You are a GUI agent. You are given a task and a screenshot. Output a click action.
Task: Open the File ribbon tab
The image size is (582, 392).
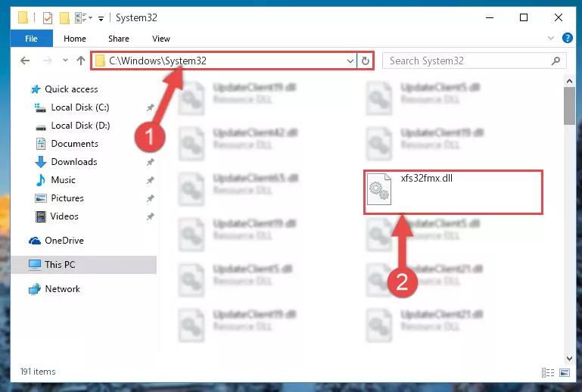pyautogui.click(x=32, y=39)
